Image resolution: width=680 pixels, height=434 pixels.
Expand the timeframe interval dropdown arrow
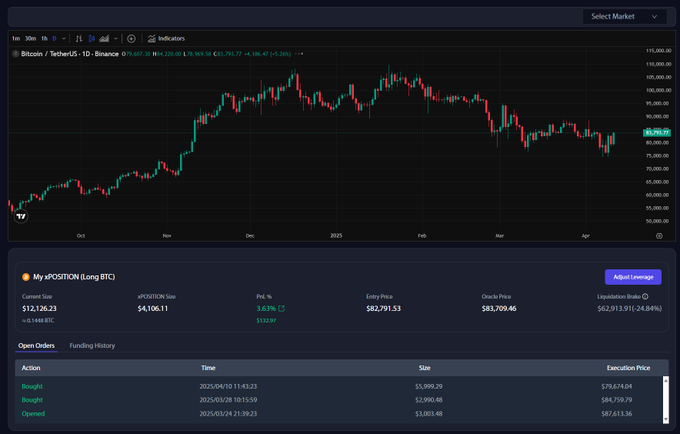pos(65,38)
